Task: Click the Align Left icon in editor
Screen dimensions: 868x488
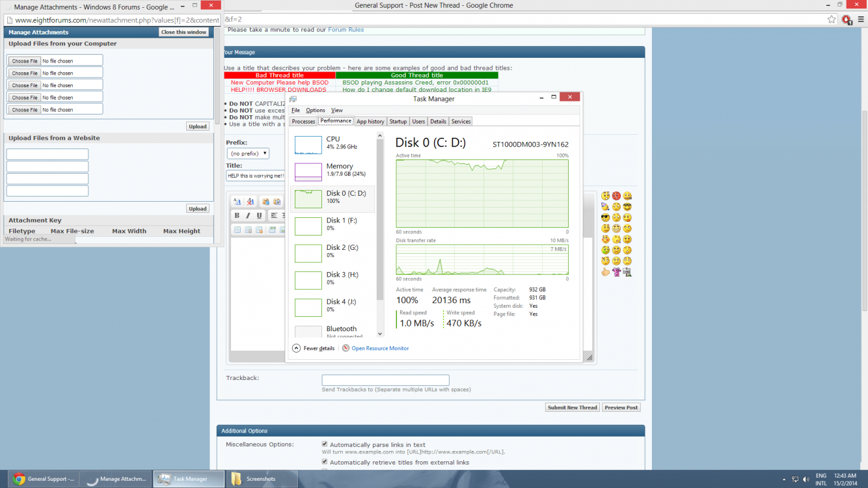Action: (275, 215)
